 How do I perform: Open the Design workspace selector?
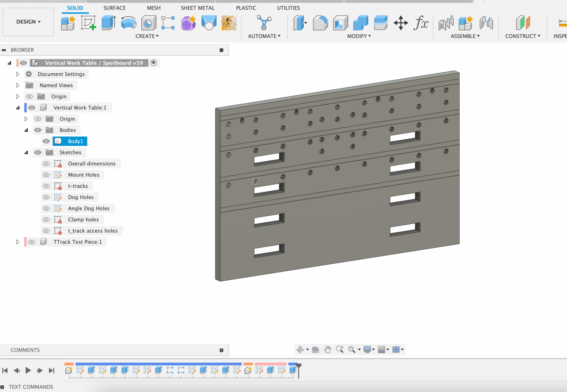click(28, 21)
